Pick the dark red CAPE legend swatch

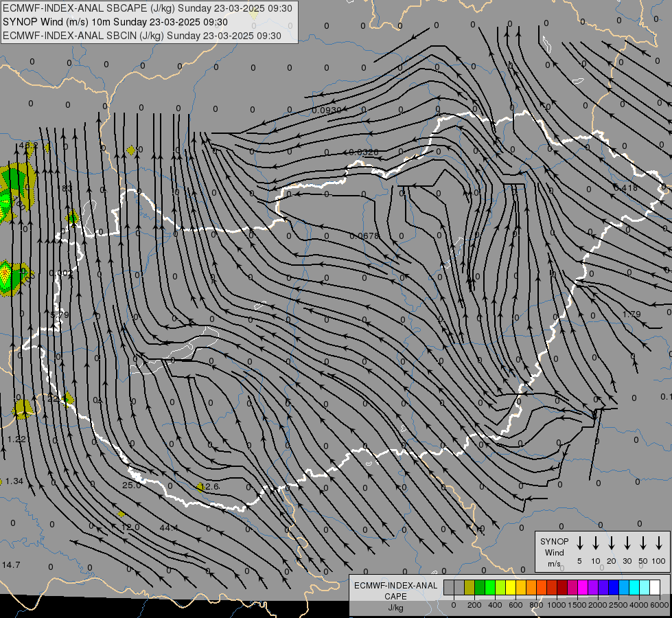562,587
